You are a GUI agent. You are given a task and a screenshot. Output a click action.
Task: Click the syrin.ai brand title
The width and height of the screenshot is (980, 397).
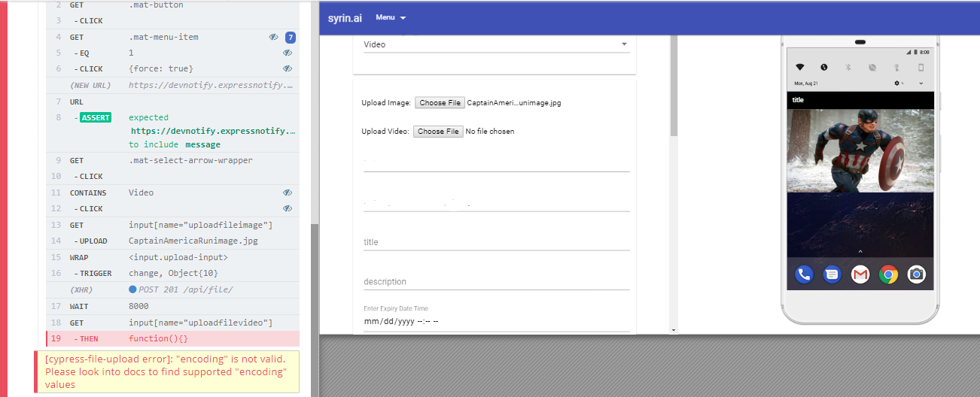345,17
